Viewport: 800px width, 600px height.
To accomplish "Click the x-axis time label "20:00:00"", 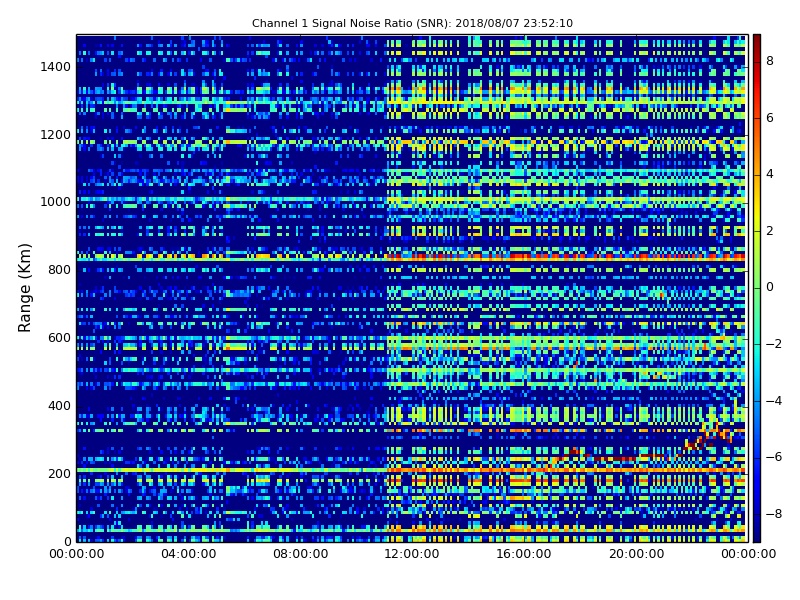I will (636, 554).
